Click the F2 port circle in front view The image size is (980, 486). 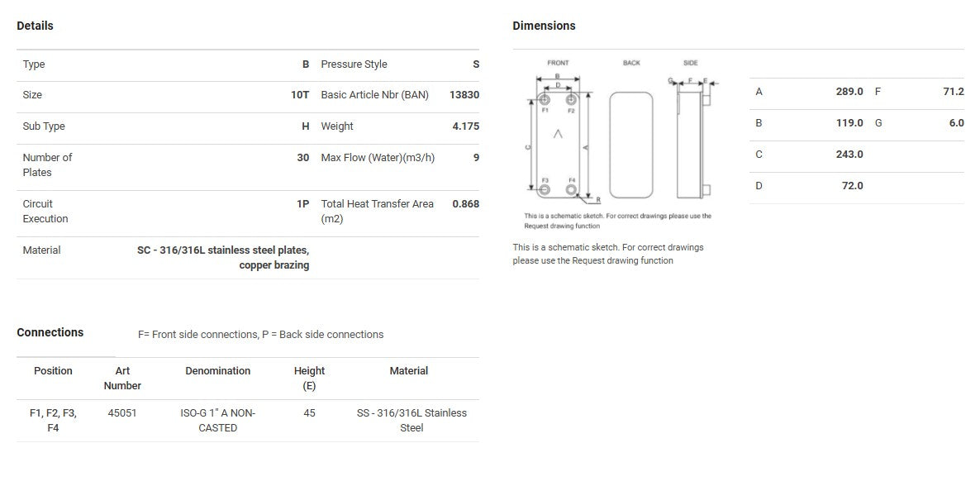click(x=571, y=101)
